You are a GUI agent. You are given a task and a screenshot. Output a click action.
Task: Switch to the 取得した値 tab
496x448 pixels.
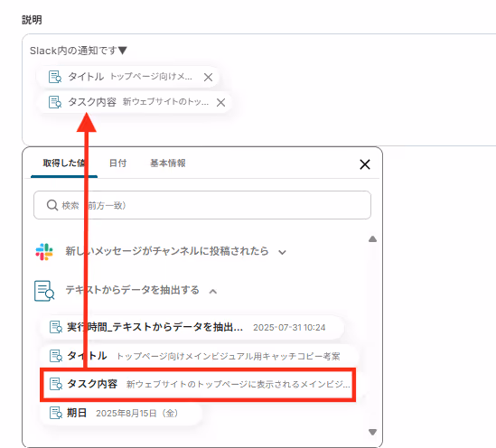point(64,163)
